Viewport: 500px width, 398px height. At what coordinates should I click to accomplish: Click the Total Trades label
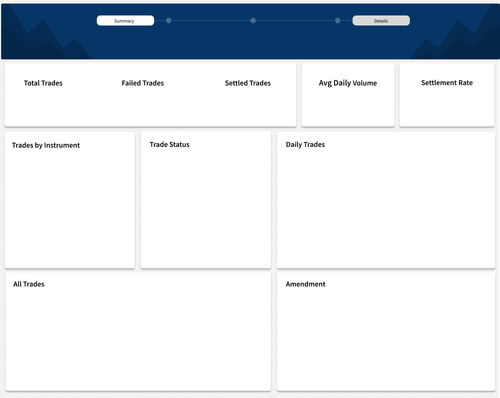pyautogui.click(x=43, y=83)
